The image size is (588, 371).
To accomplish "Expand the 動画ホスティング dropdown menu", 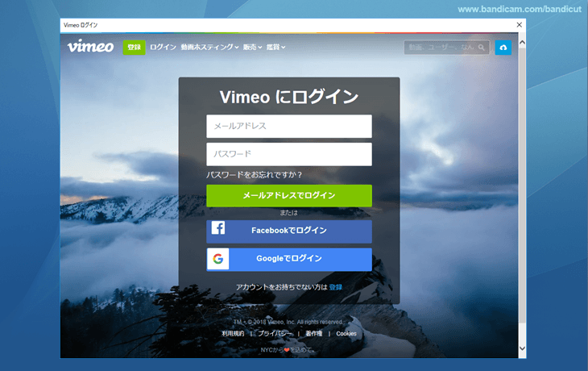I will (x=209, y=47).
